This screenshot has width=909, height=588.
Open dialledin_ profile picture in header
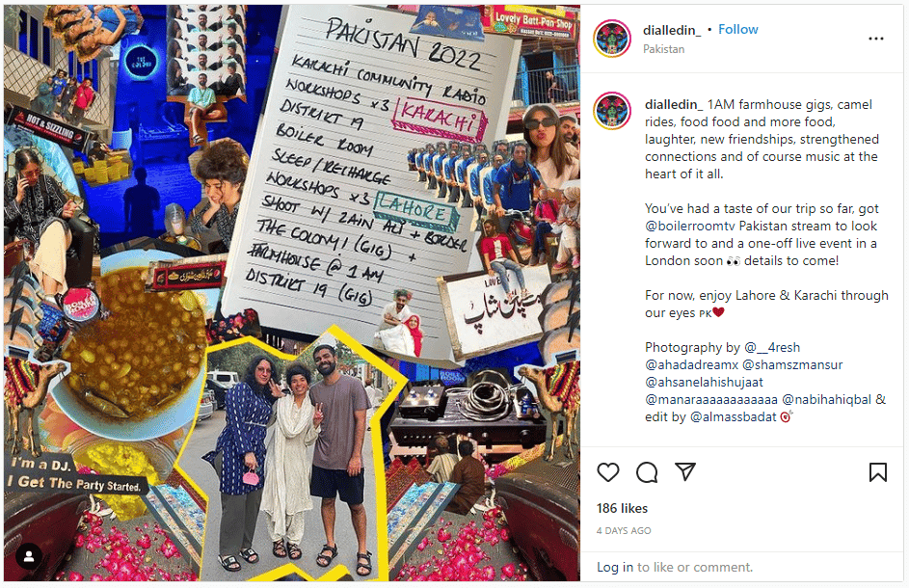pos(612,39)
